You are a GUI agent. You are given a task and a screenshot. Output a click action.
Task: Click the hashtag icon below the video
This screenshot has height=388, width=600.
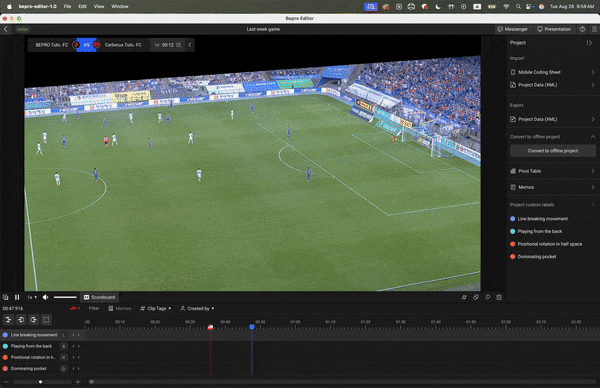coord(464,297)
